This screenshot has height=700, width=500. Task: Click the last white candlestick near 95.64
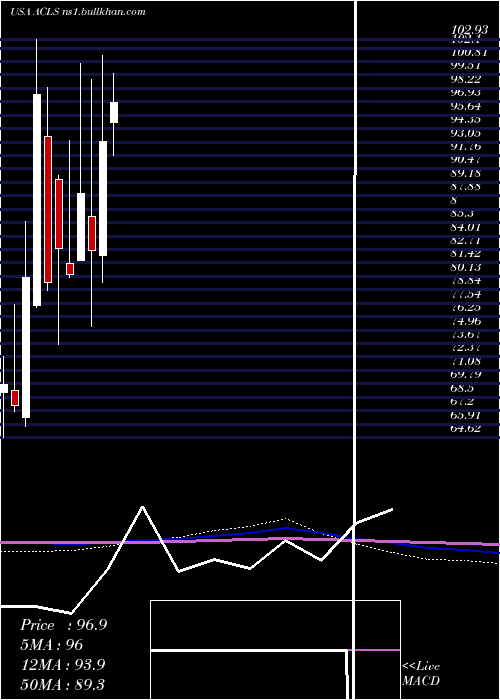click(114, 112)
